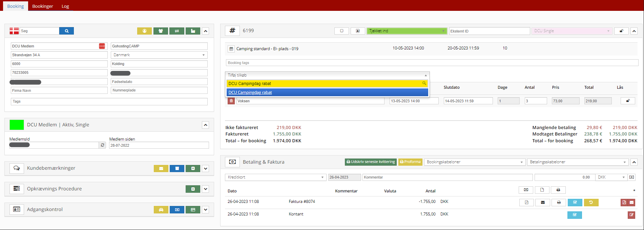This screenshot has height=230, width=644.
Task: Open the Log tab
Action: click(x=65, y=6)
